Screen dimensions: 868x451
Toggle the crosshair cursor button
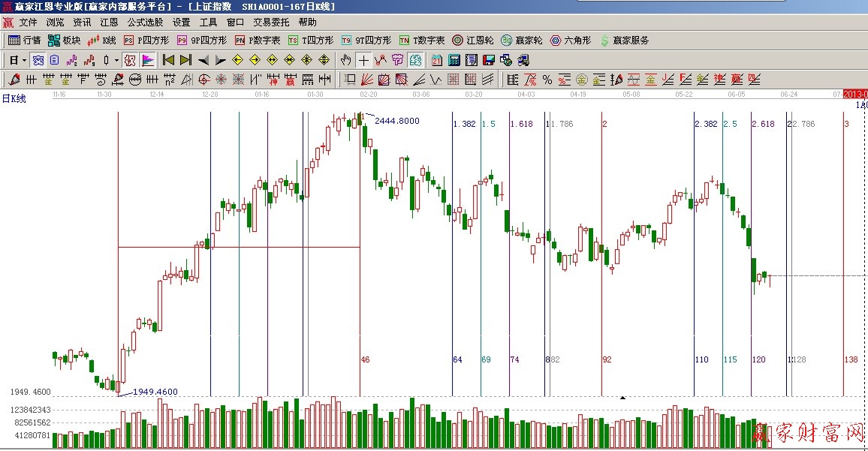coord(363,60)
